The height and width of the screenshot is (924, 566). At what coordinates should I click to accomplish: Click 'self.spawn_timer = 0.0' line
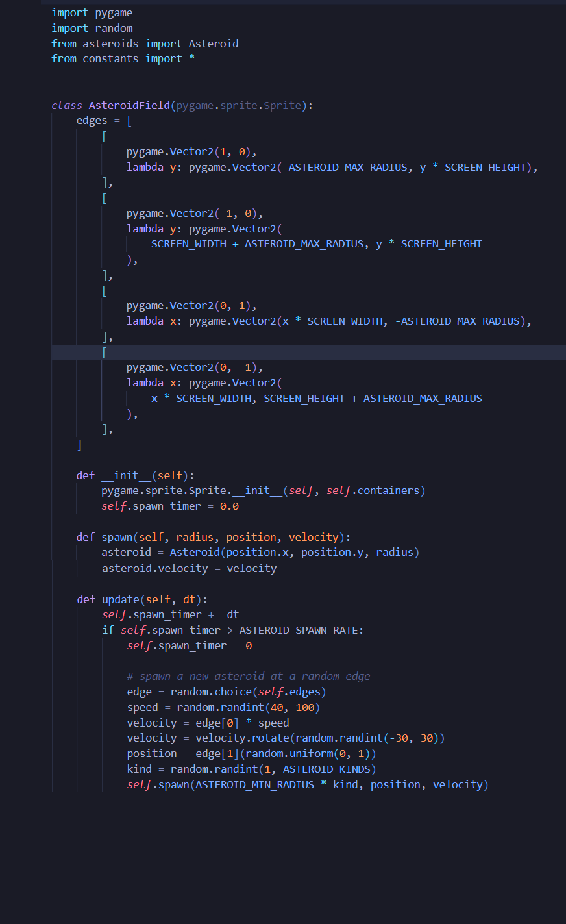tap(170, 506)
